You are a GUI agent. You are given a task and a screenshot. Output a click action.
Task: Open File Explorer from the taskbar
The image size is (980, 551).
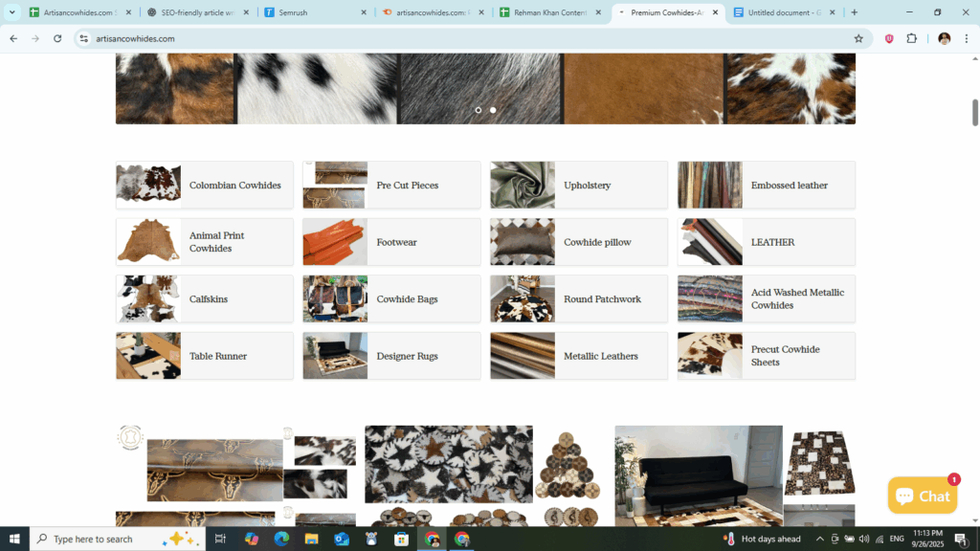311,540
